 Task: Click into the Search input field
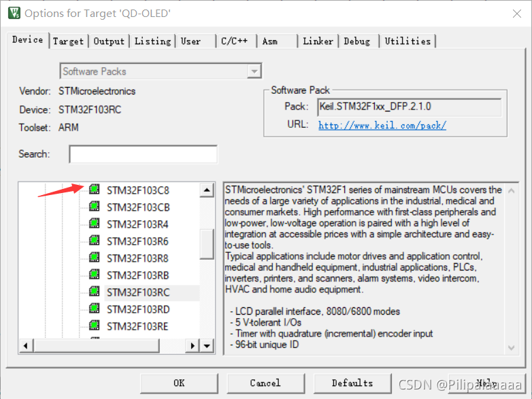(143, 154)
